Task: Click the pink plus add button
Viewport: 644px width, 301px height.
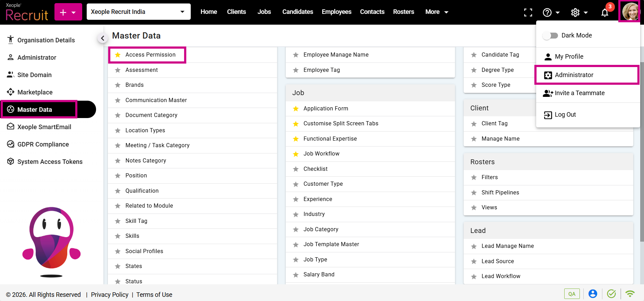Action: coord(68,12)
